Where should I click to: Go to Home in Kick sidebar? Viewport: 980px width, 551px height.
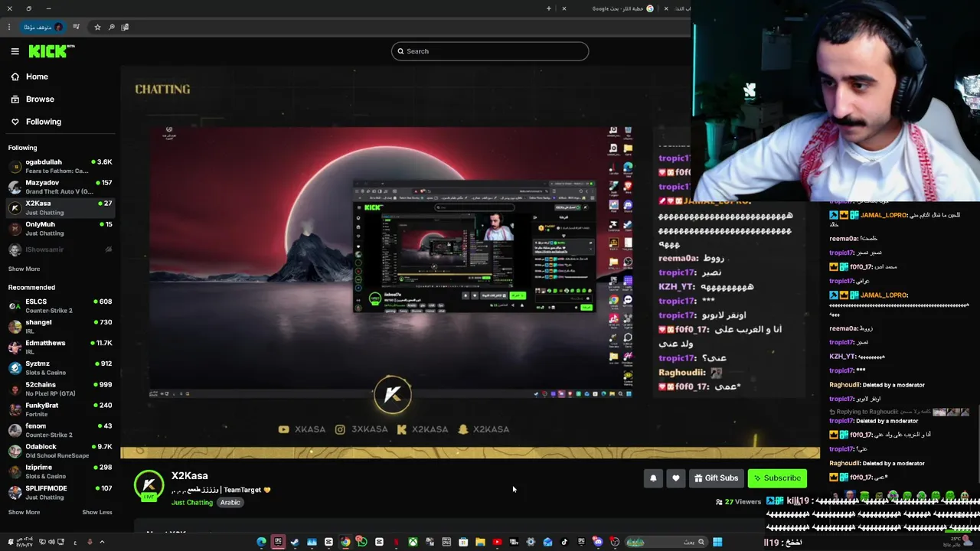[30, 77]
